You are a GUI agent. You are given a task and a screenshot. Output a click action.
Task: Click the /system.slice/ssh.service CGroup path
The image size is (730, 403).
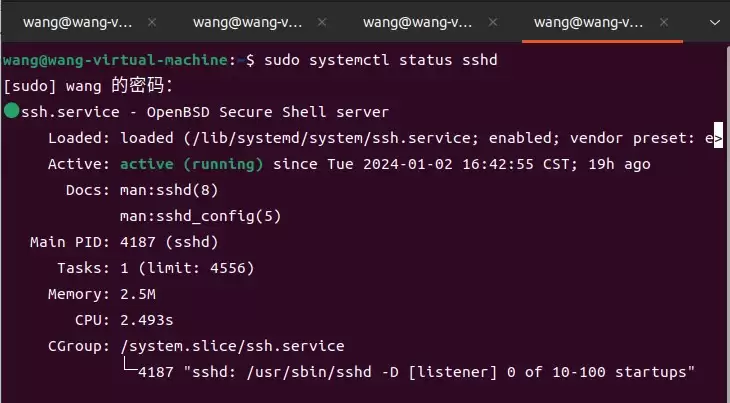point(232,346)
